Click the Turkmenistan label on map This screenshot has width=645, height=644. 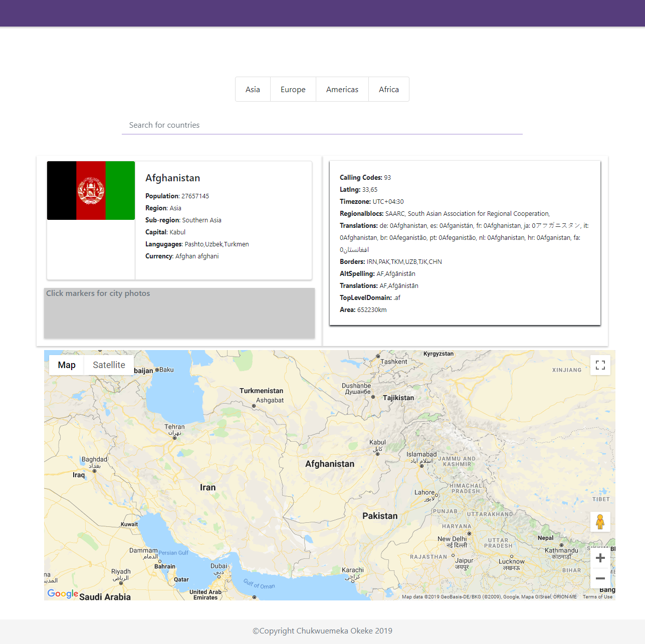(261, 391)
